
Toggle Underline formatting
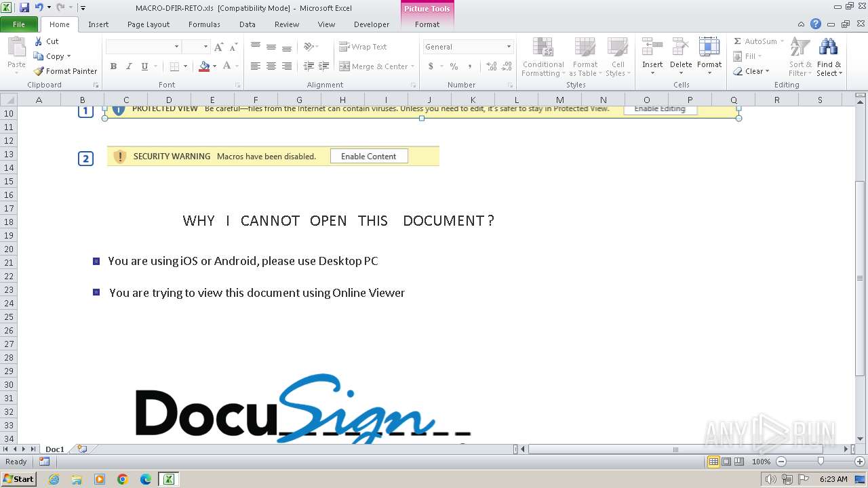pos(144,66)
